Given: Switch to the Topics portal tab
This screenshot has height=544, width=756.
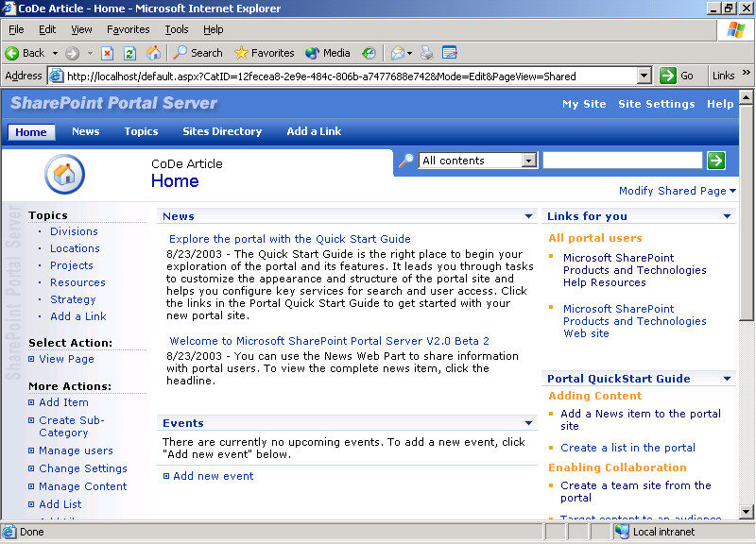Looking at the screenshot, I should click(141, 131).
